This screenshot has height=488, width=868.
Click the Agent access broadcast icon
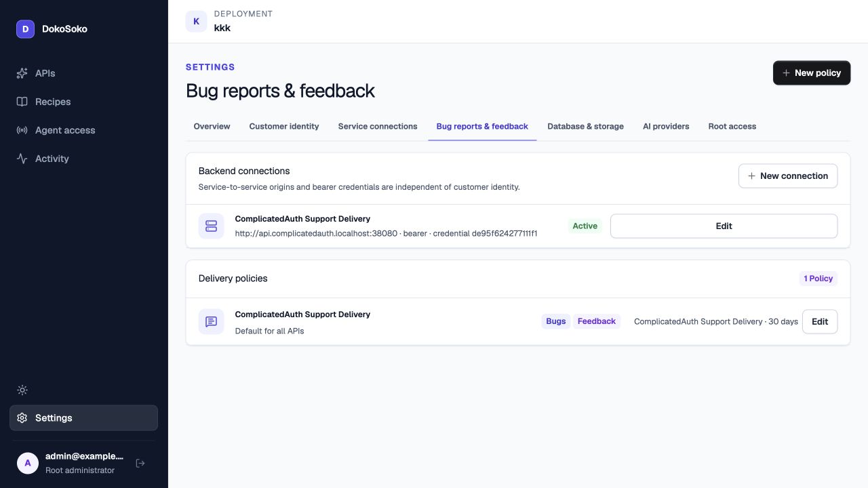pyautogui.click(x=22, y=130)
